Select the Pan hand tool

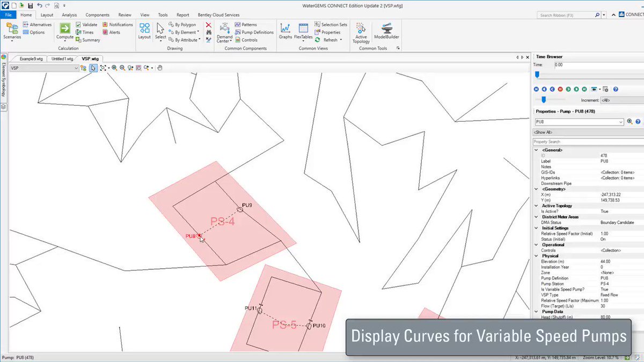click(160, 68)
